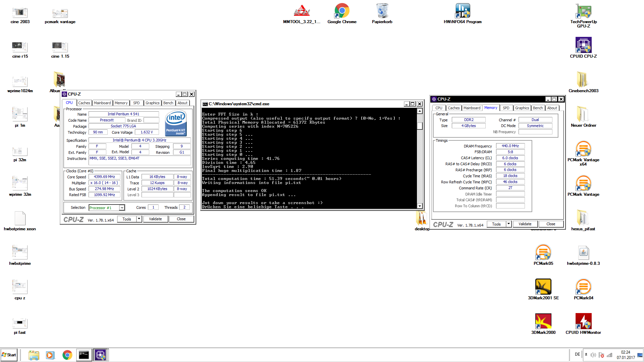Click Validate in left CPU-Z window
Screen dimensions: 644x362
tap(155, 219)
